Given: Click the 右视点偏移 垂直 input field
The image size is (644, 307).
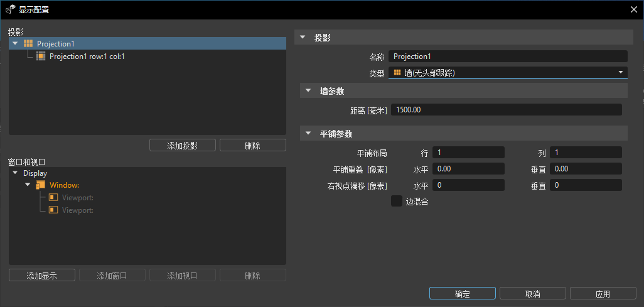Looking at the screenshot, I should (586, 185).
